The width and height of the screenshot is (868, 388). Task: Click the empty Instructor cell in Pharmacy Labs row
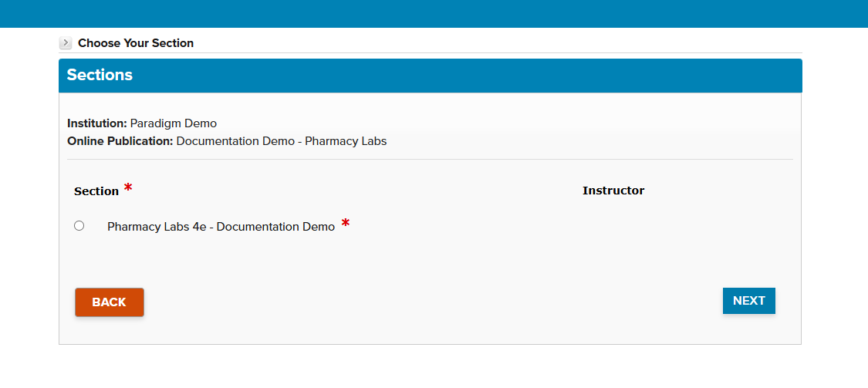pos(613,227)
